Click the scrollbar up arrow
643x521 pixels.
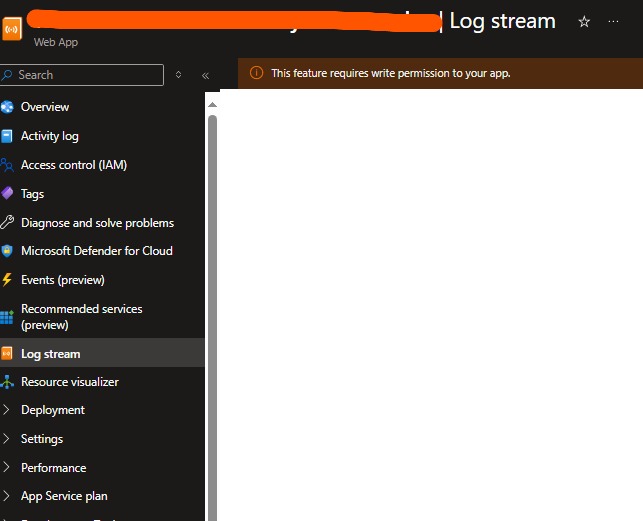[x=212, y=105]
